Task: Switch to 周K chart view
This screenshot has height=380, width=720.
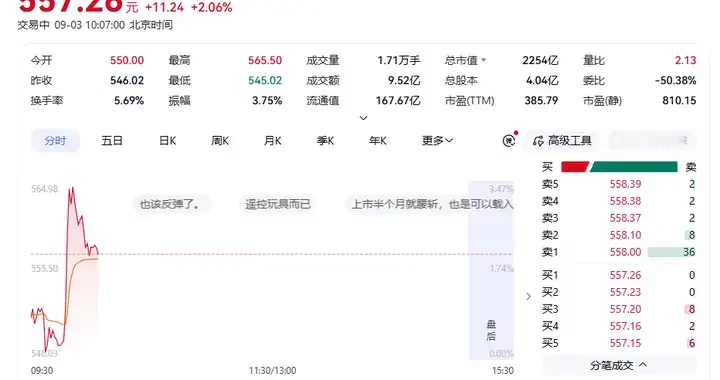Action: 220,140
